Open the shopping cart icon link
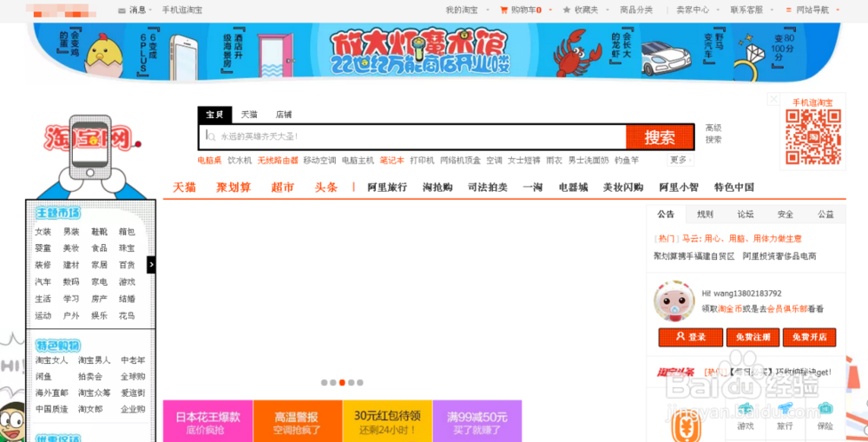This screenshot has height=442, width=868. [503, 10]
